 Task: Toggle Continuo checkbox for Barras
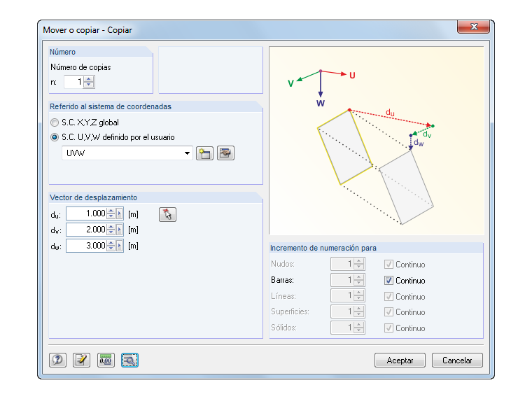point(388,281)
